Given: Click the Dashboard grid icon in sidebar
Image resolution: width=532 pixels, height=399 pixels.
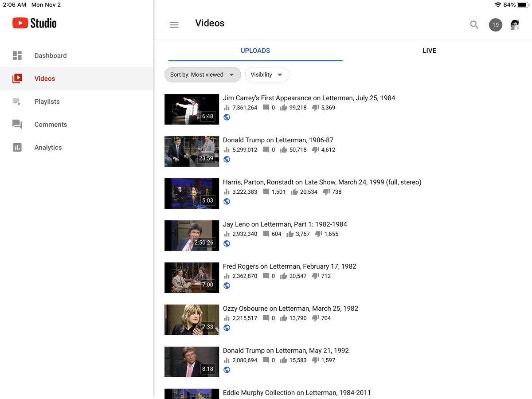Looking at the screenshot, I should 17,55.
